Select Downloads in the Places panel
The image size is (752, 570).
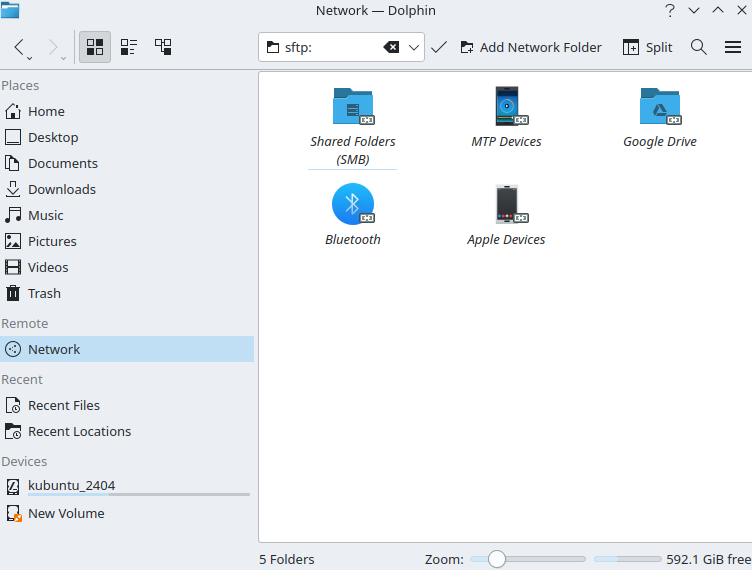coord(62,189)
